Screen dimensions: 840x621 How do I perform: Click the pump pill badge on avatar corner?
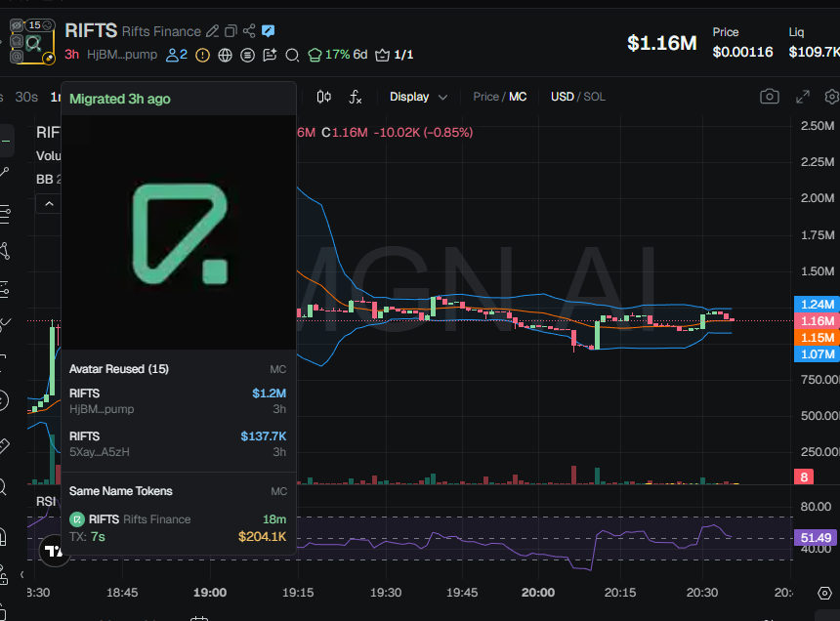48,58
